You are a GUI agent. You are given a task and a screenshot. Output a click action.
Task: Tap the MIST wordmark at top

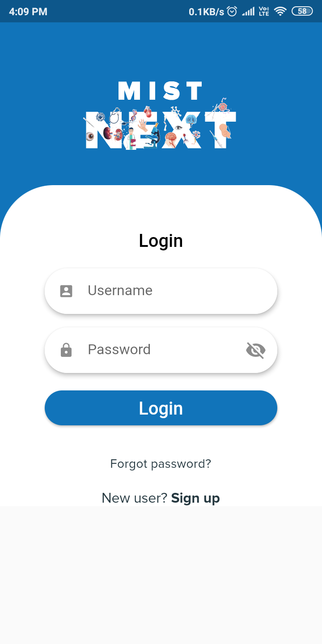click(x=161, y=91)
